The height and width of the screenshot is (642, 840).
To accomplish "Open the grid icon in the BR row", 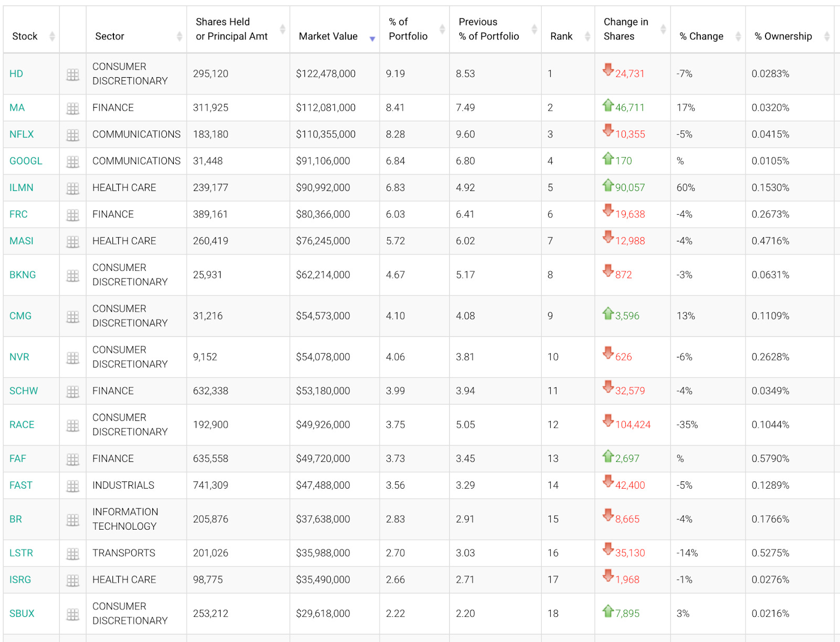I will (x=73, y=520).
